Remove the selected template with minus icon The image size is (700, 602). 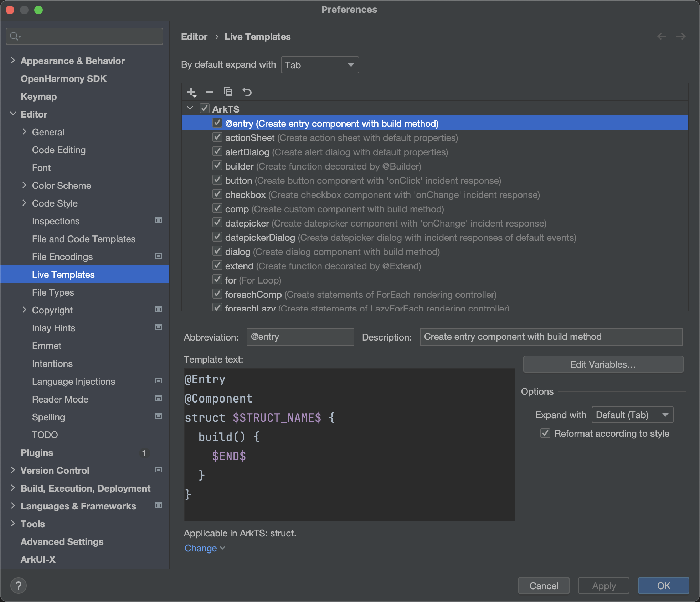[x=210, y=92]
